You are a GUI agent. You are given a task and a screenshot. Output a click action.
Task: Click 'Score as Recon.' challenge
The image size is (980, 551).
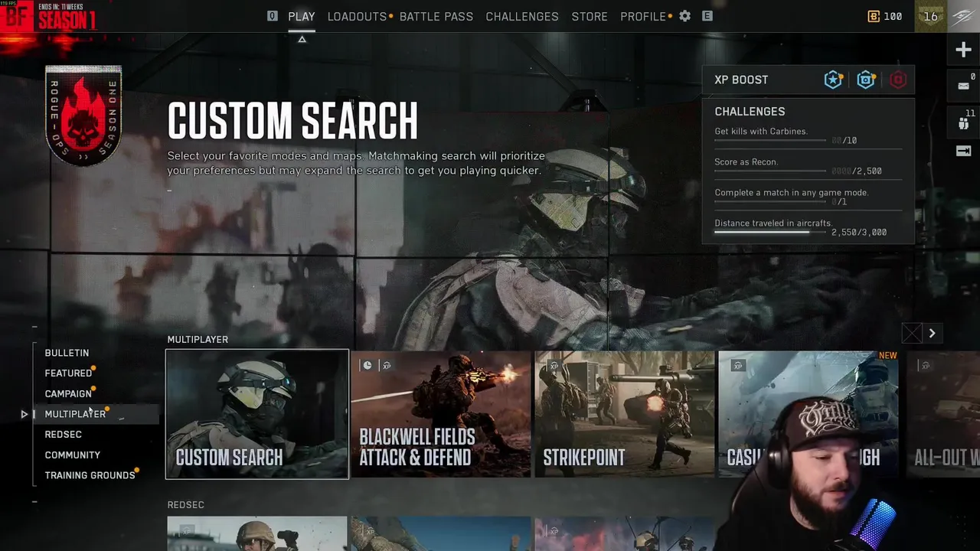pos(746,162)
